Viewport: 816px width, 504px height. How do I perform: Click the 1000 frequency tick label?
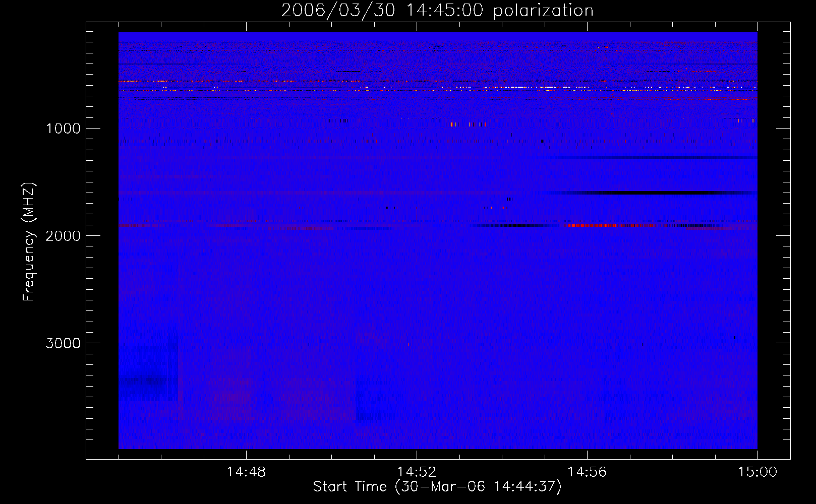(x=63, y=129)
